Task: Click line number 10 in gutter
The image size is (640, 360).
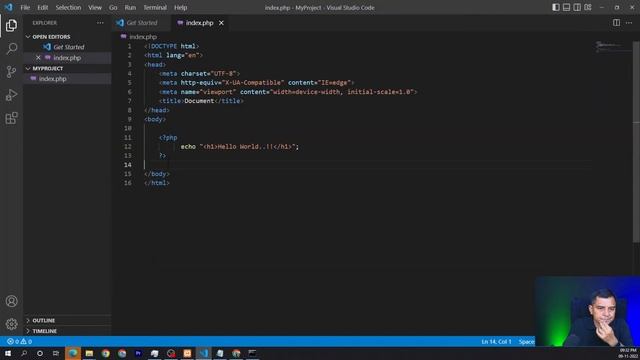Action: tap(128, 128)
